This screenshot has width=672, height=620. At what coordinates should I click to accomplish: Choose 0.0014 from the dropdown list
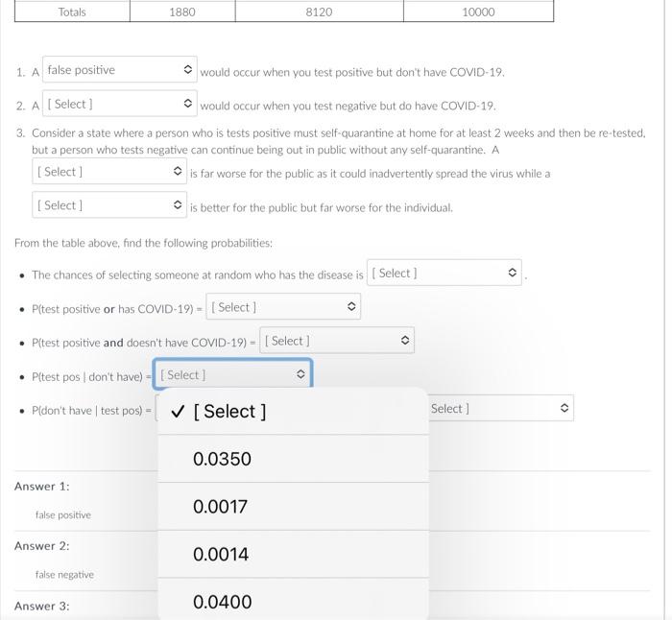(x=293, y=554)
